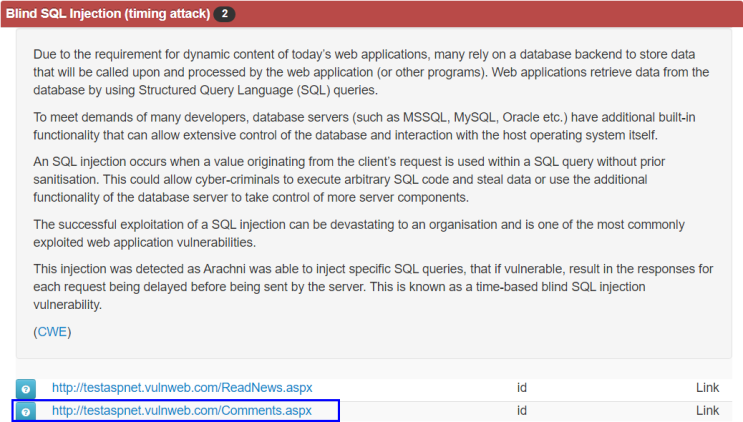Follow the Link for the ReadNews.aspx row
Viewport: 743px width, 422px height.
[707, 387]
